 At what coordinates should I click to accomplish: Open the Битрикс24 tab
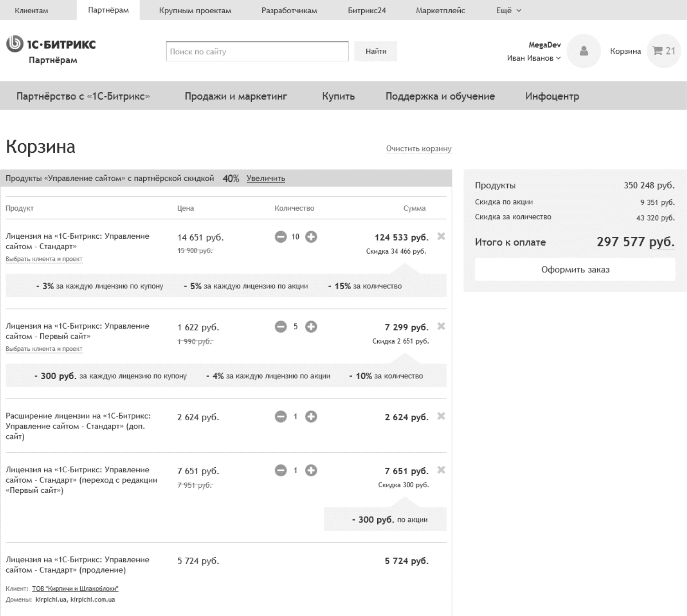pyautogui.click(x=367, y=10)
